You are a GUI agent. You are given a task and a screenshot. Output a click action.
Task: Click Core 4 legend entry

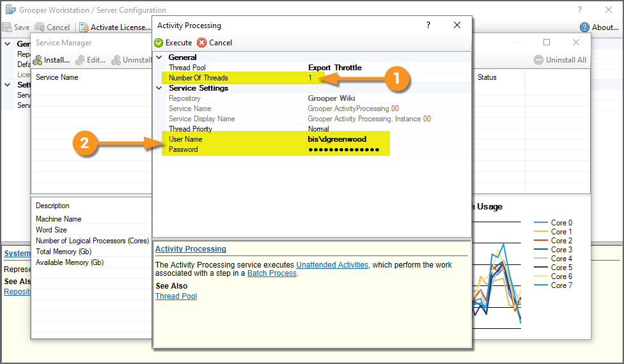coord(553,258)
